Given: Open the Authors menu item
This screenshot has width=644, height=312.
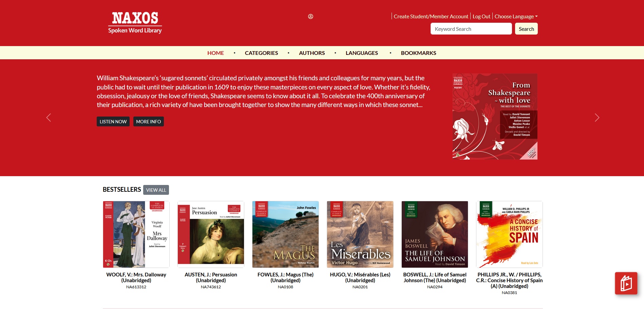Looking at the screenshot, I should pyautogui.click(x=312, y=53).
